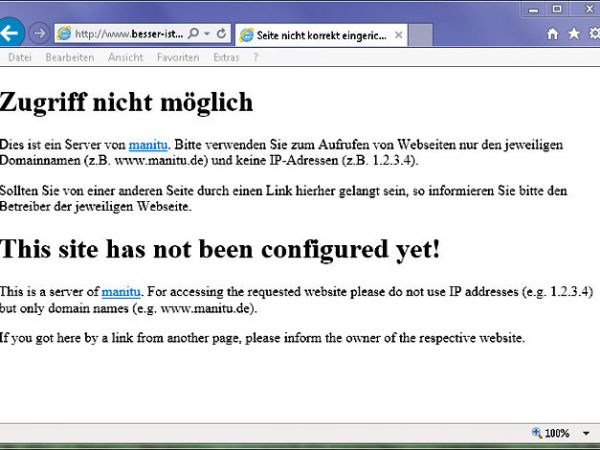Open the Ansicht menu
The image size is (600, 450).
pyautogui.click(x=125, y=57)
